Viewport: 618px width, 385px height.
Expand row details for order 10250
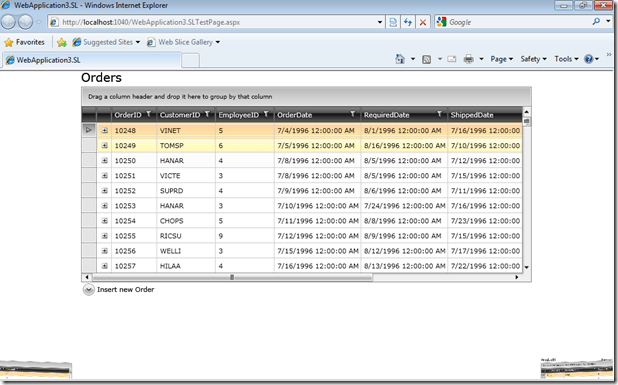pyautogui.click(x=104, y=160)
